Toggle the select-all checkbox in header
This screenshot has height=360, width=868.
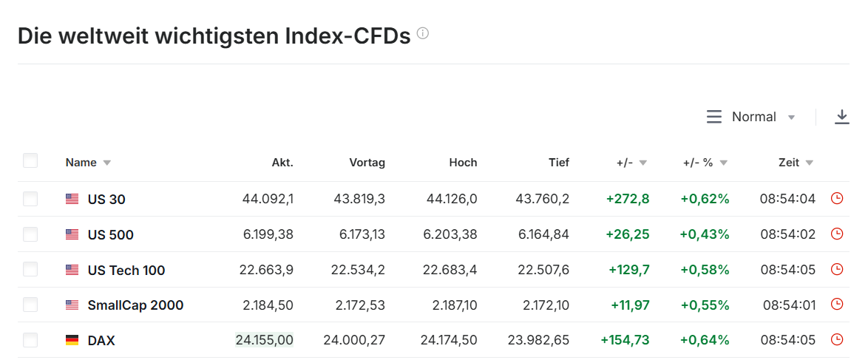coord(30,161)
